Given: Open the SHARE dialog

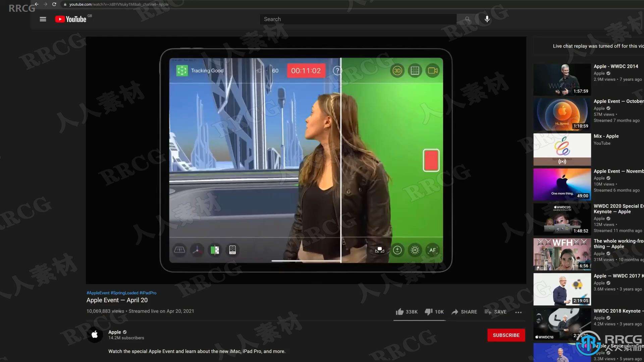Looking at the screenshot, I should pos(464,312).
